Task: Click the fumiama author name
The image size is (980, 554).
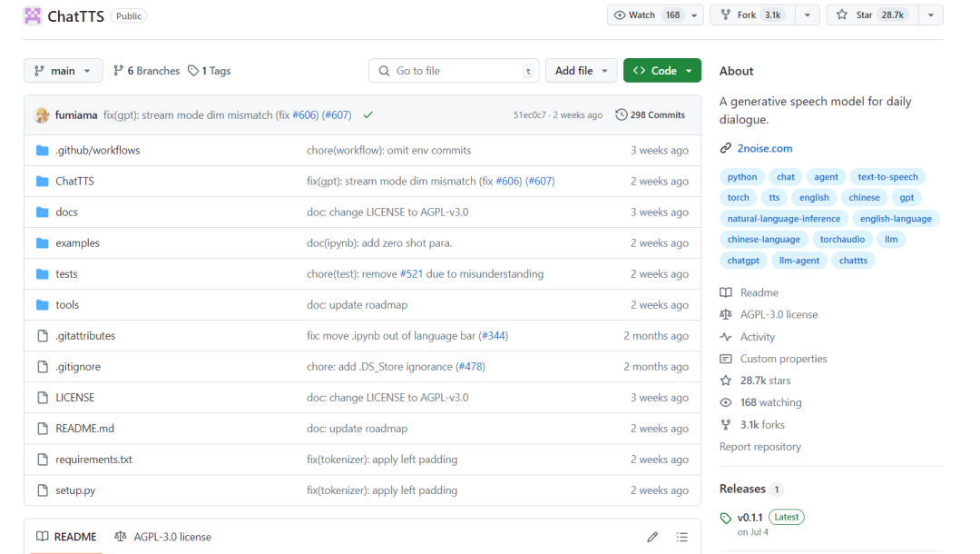Action: (76, 115)
